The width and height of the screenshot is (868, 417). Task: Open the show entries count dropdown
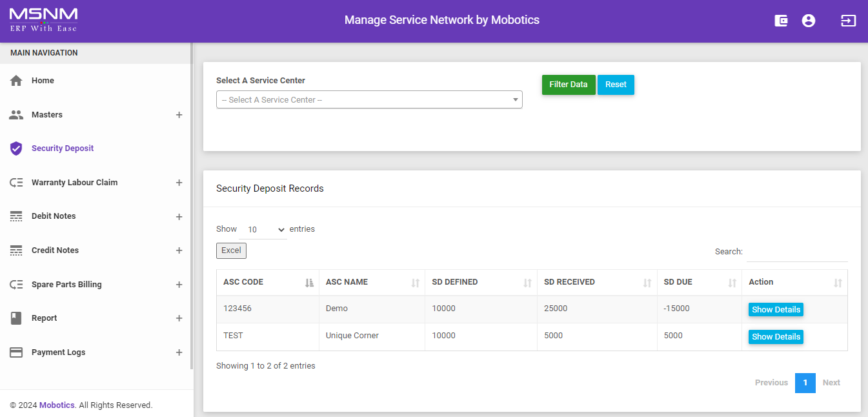(x=266, y=230)
